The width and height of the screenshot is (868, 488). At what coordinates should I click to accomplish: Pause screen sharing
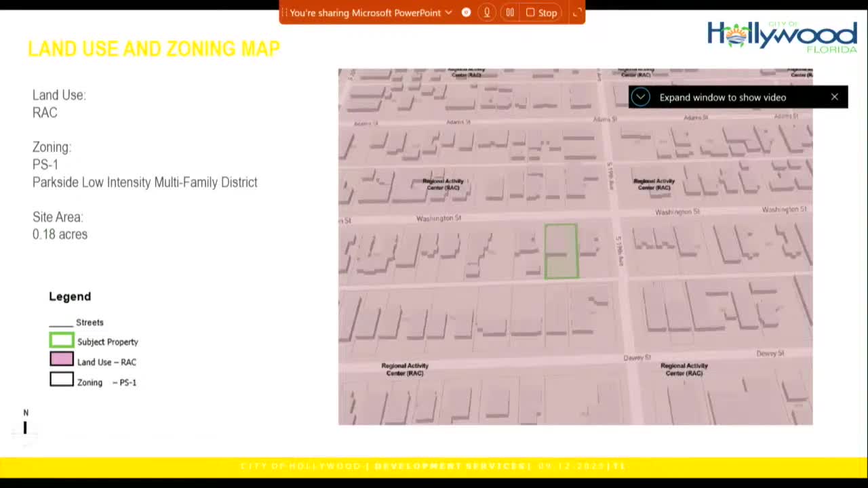click(510, 12)
